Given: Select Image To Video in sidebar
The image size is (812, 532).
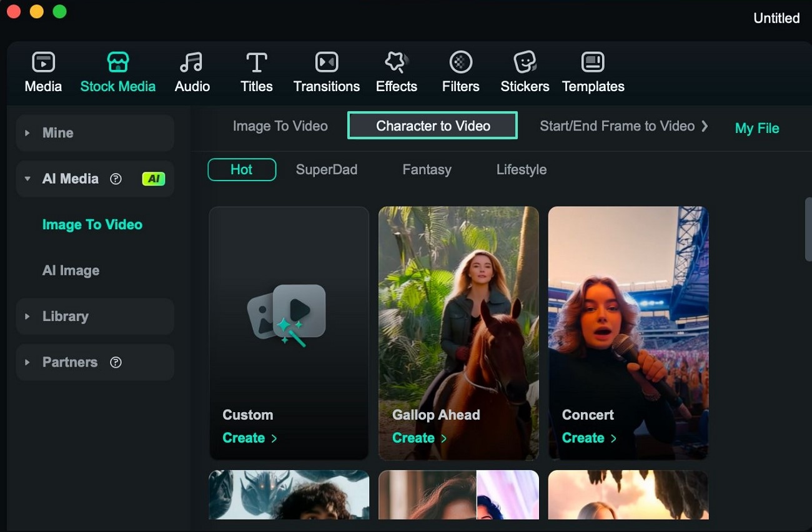Looking at the screenshot, I should (92, 225).
